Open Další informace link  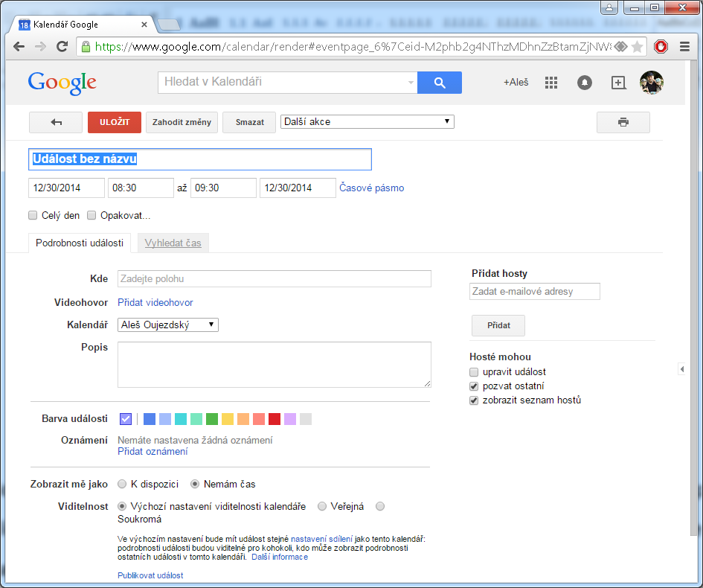point(279,557)
